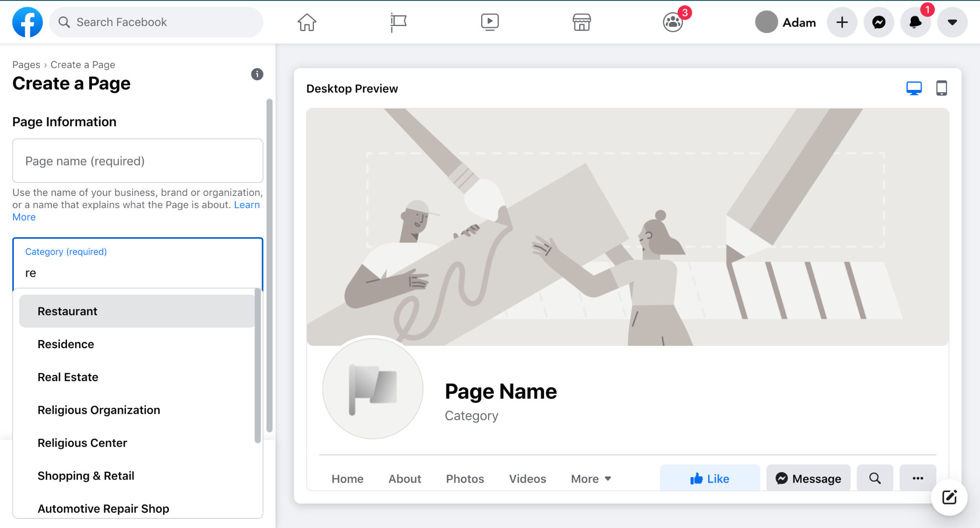Select Restaurant from category suggestions
980x528 pixels.
click(x=67, y=311)
